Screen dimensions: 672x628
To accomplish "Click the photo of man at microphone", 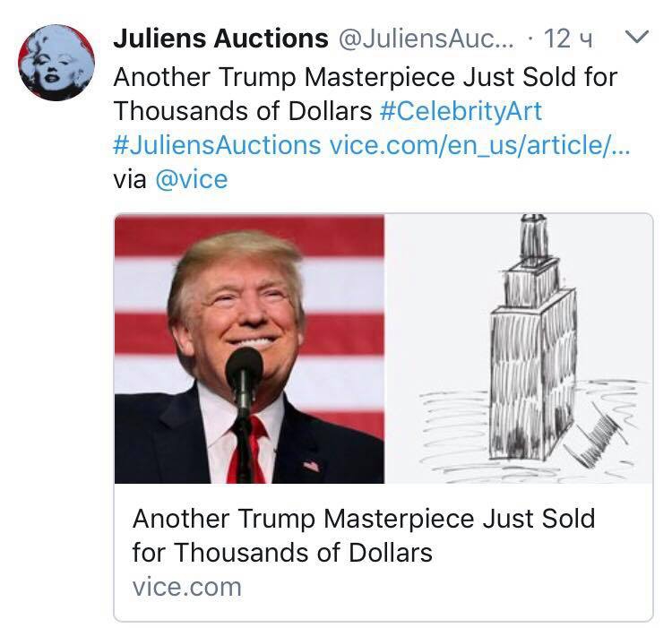I will pos(249,348).
